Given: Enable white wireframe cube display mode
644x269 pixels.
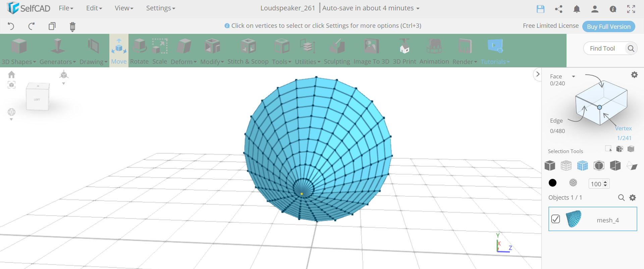Looking at the screenshot, I should coord(566,165).
